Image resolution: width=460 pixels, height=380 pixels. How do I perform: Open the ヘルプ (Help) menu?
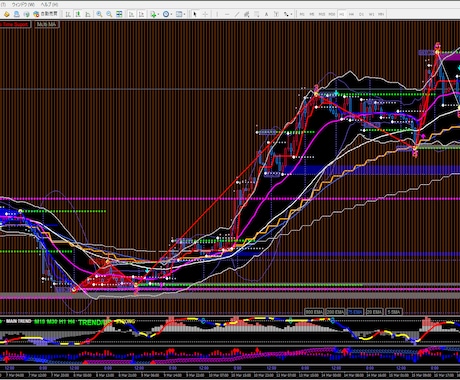49,5
